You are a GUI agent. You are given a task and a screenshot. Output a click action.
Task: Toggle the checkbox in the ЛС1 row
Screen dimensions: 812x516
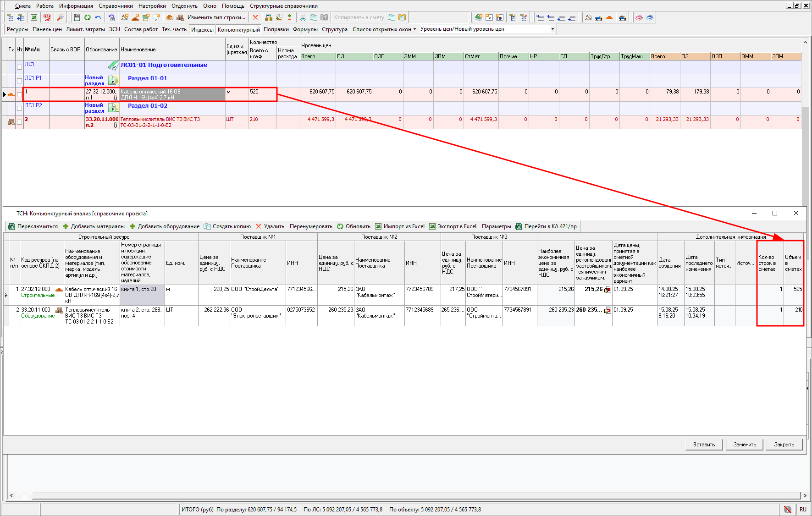[x=19, y=67]
